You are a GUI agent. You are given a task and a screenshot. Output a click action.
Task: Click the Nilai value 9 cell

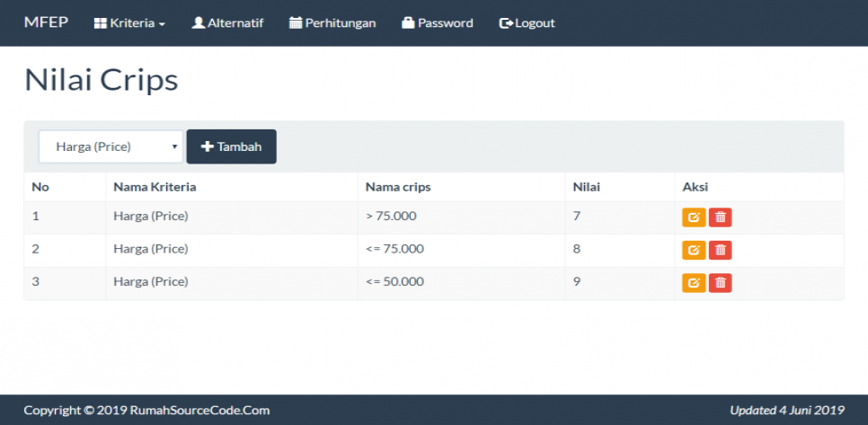[577, 281]
